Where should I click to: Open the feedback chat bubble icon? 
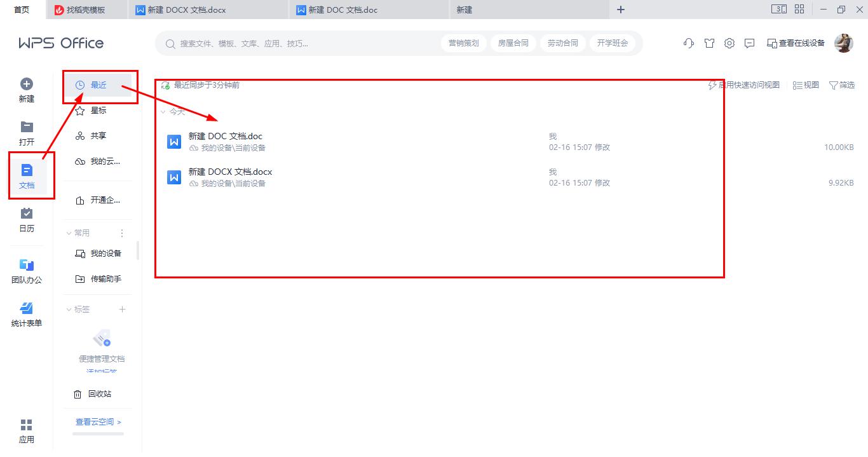749,43
